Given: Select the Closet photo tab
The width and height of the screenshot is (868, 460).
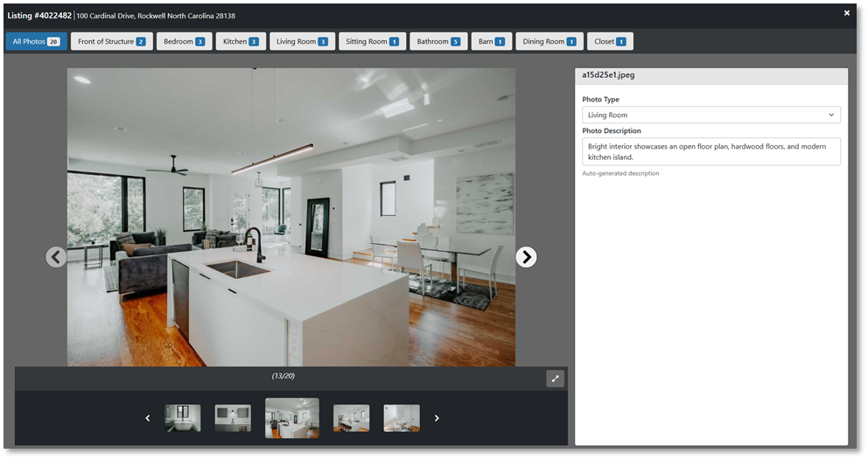Looking at the screenshot, I should coord(610,41).
